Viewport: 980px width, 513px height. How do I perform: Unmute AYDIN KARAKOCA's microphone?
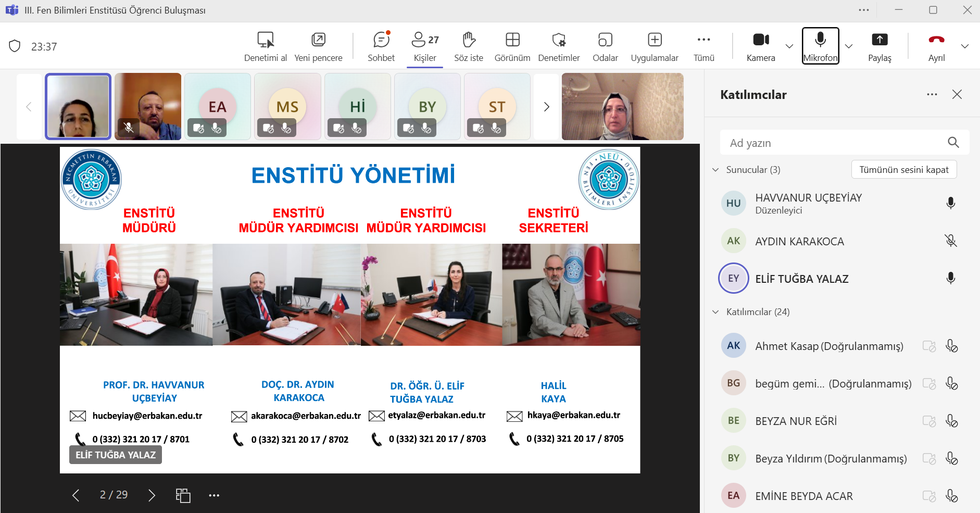pyautogui.click(x=950, y=241)
